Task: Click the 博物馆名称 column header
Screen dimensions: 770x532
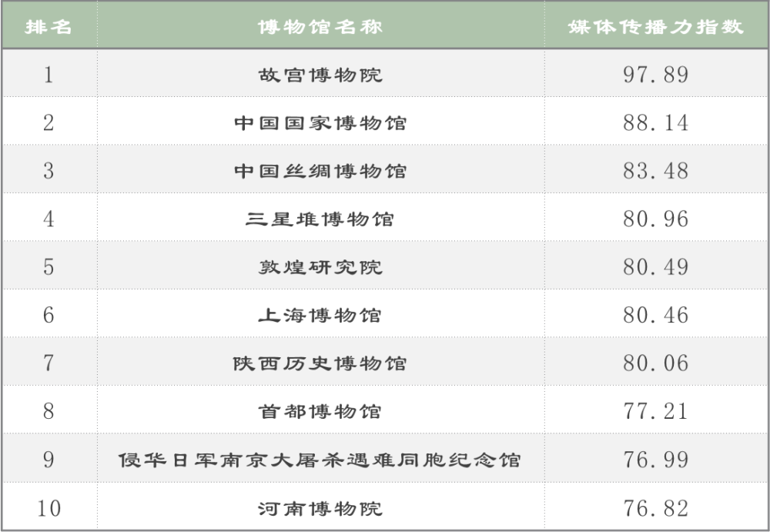Action: click(320, 27)
